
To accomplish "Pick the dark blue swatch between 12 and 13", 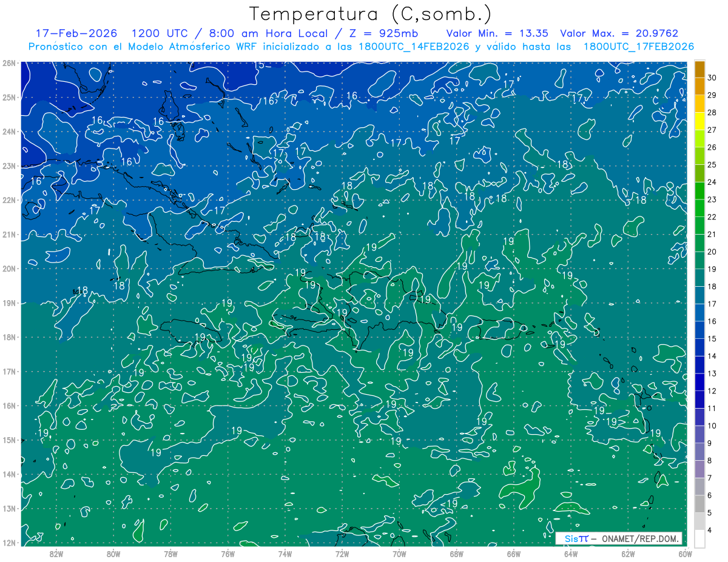I will [699, 383].
